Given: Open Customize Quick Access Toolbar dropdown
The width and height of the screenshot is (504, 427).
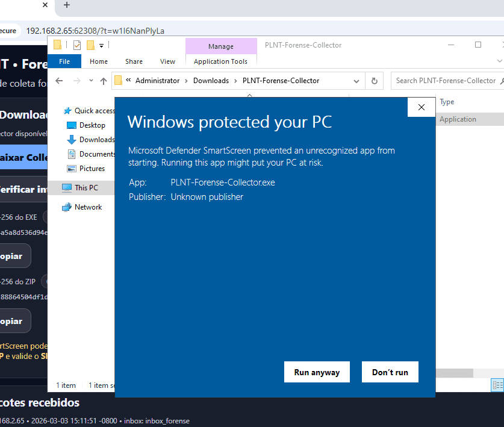Looking at the screenshot, I should (102, 45).
